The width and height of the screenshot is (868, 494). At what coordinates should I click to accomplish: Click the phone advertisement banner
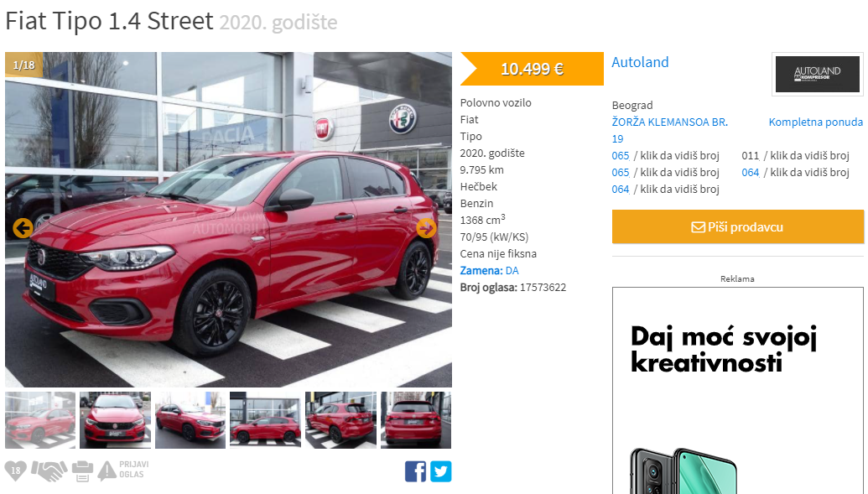(737, 391)
